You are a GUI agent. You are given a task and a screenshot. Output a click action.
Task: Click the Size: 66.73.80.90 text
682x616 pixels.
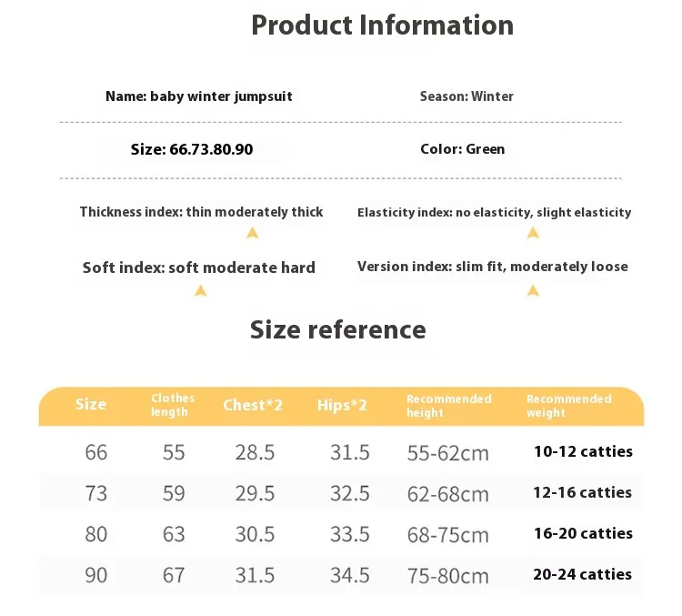[x=192, y=149]
